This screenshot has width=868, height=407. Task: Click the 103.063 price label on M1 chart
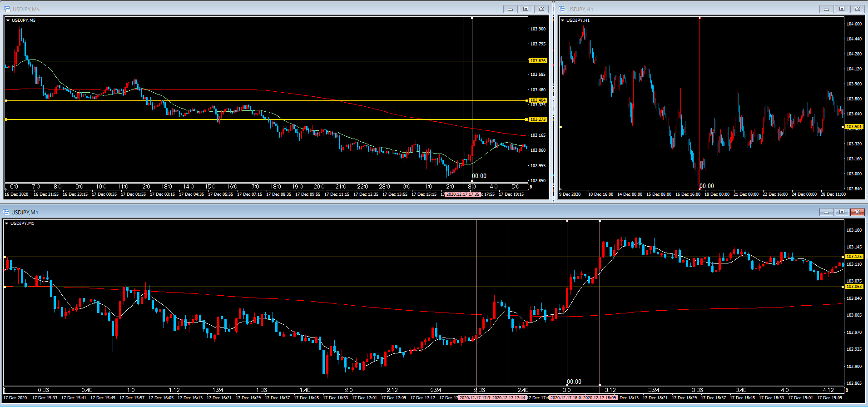(x=854, y=287)
